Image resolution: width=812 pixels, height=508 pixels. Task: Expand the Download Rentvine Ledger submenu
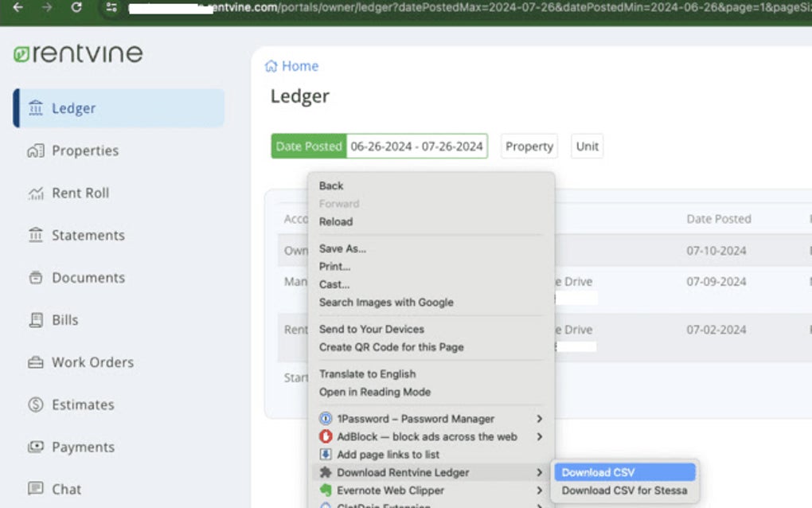click(540, 472)
